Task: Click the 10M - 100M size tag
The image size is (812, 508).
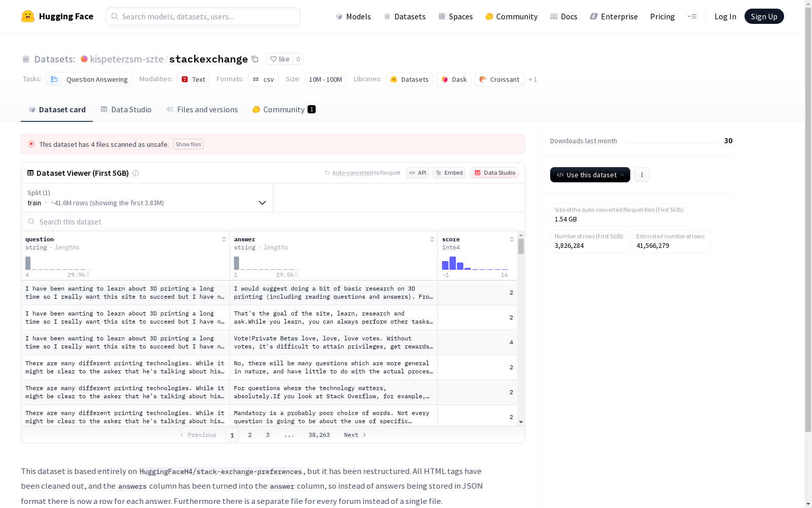Action: 325,79
